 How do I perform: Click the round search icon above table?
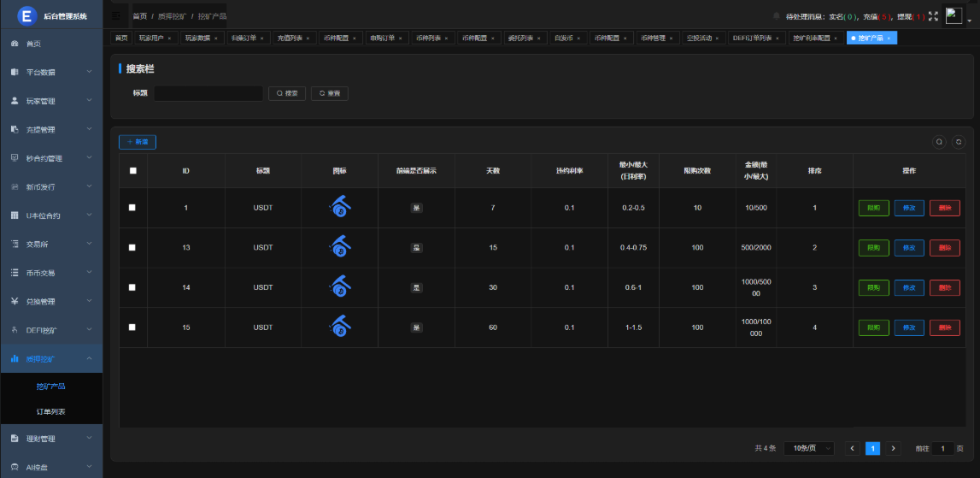coord(939,142)
